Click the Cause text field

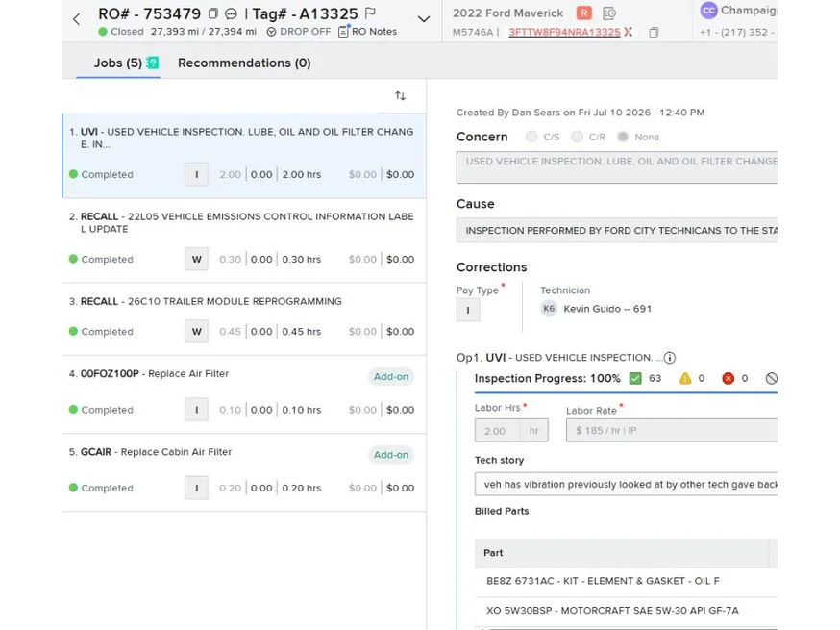[x=617, y=231]
